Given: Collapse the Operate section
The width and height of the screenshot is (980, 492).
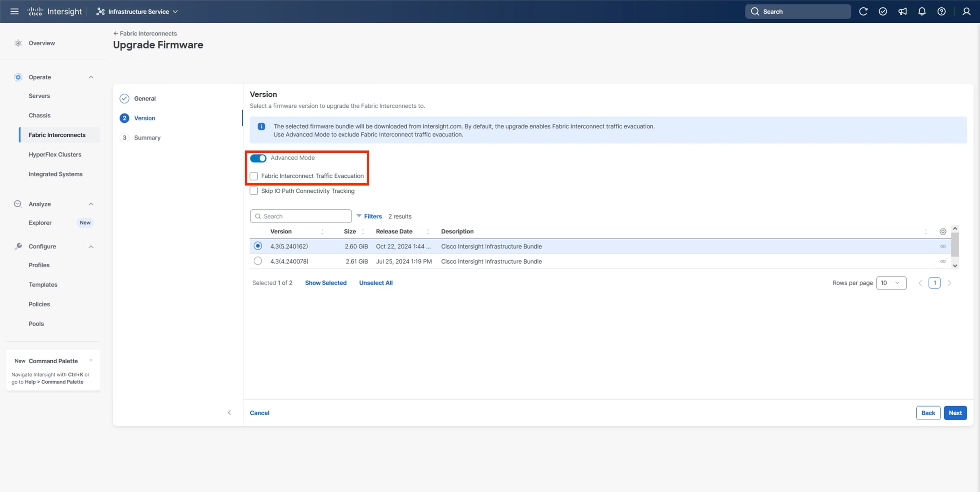Looking at the screenshot, I should click(90, 77).
